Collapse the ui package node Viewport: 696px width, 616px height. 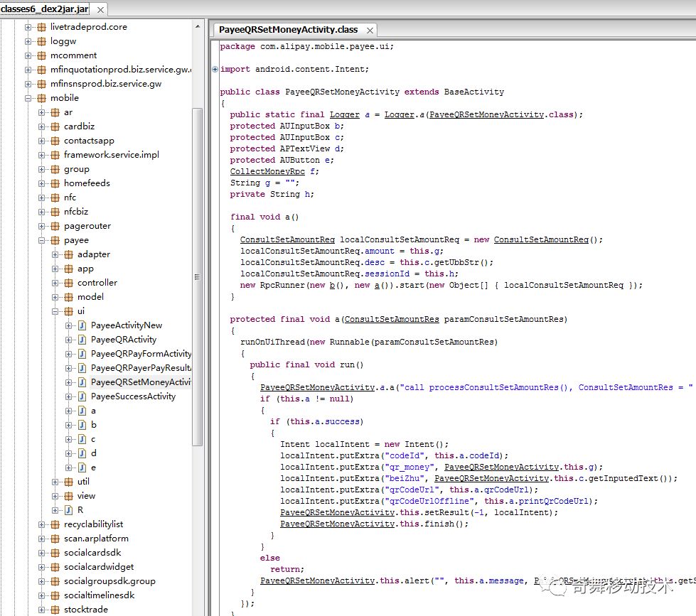click(55, 311)
